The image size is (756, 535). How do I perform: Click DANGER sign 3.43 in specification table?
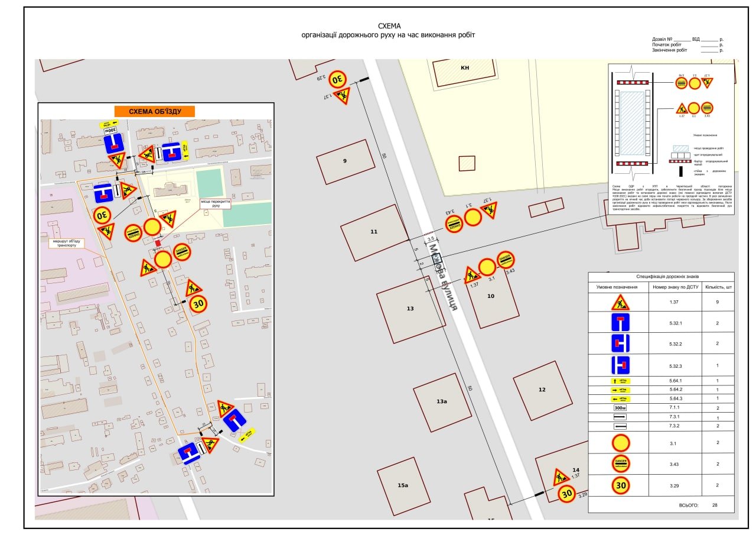[620, 464]
